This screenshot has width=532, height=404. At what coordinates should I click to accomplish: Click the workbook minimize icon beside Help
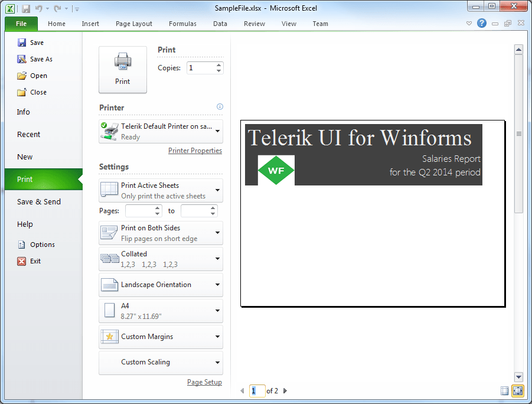click(495, 24)
